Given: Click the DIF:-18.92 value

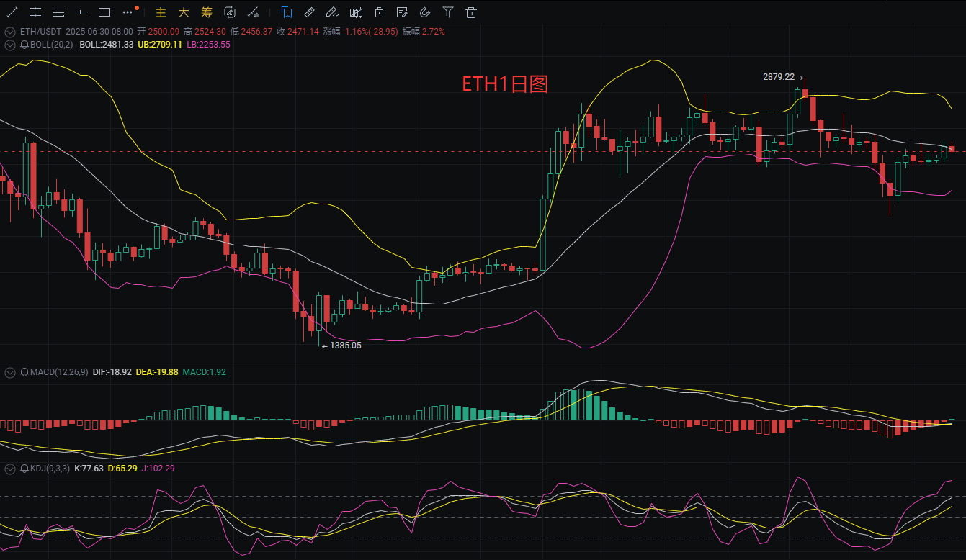Looking at the screenshot, I should [112, 372].
